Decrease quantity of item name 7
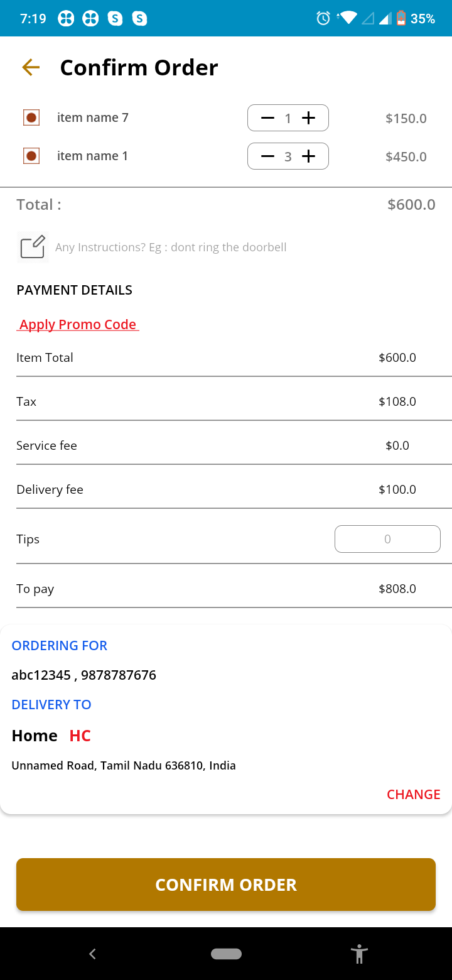The width and height of the screenshot is (452, 980). pos(267,118)
